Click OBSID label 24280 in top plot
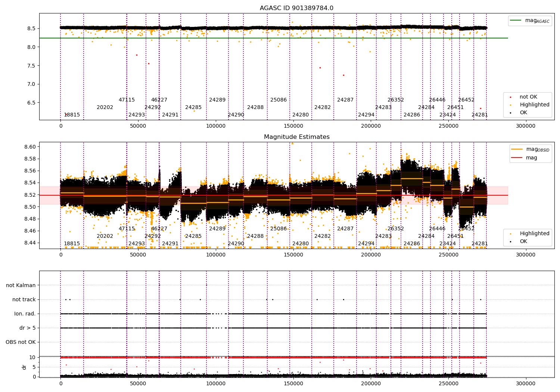Screen dimensions: 560x392 (x=301, y=115)
